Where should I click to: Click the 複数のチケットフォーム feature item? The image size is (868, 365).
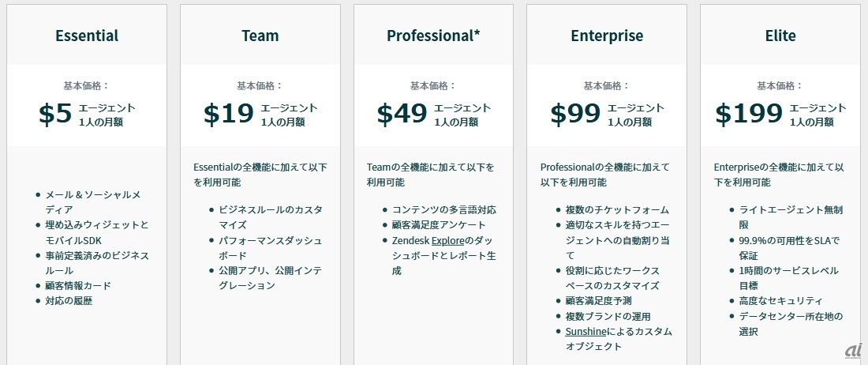[x=617, y=210]
